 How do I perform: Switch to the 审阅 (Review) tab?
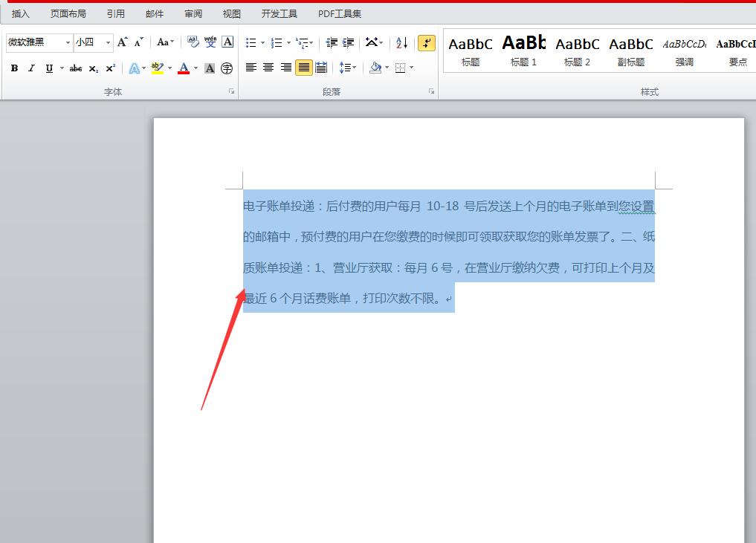pos(193,13)
